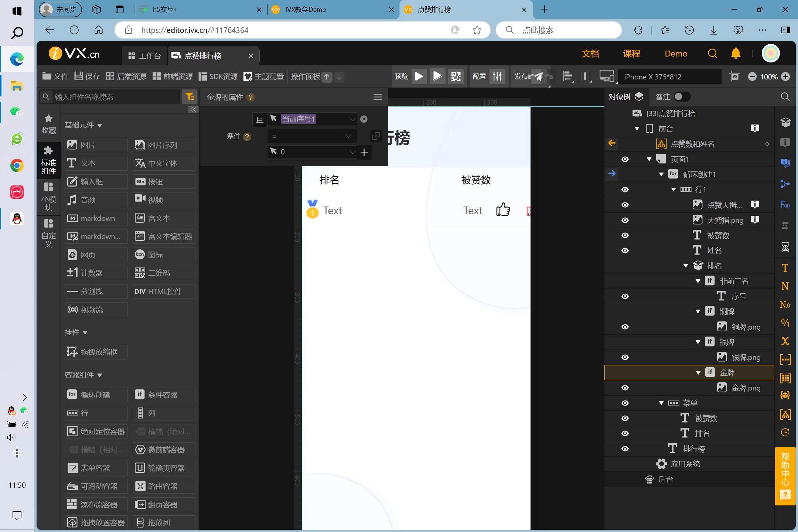The width and height of the screenshot is (798, 532).
Task: Collapse the 前台 tree node
Action: pos(637,129)
